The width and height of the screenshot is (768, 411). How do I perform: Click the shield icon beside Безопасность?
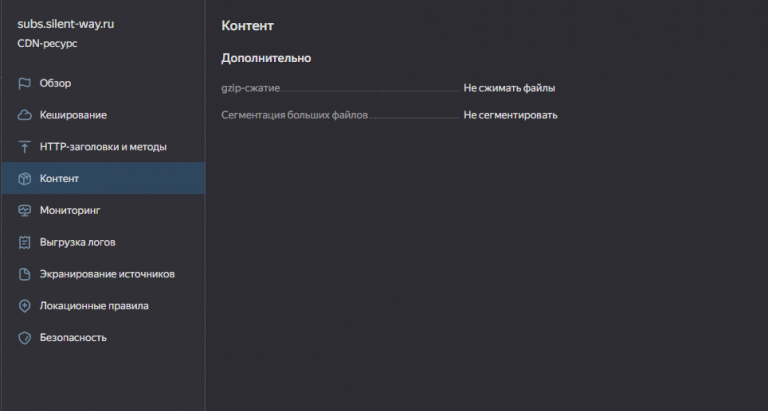[x=24, y=338]
